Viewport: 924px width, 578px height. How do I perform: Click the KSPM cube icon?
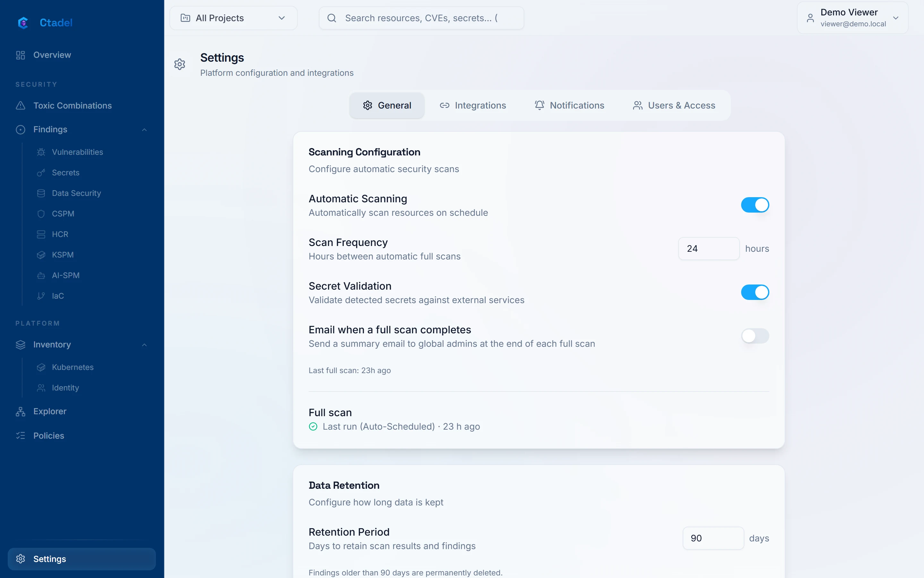(41, 255)
